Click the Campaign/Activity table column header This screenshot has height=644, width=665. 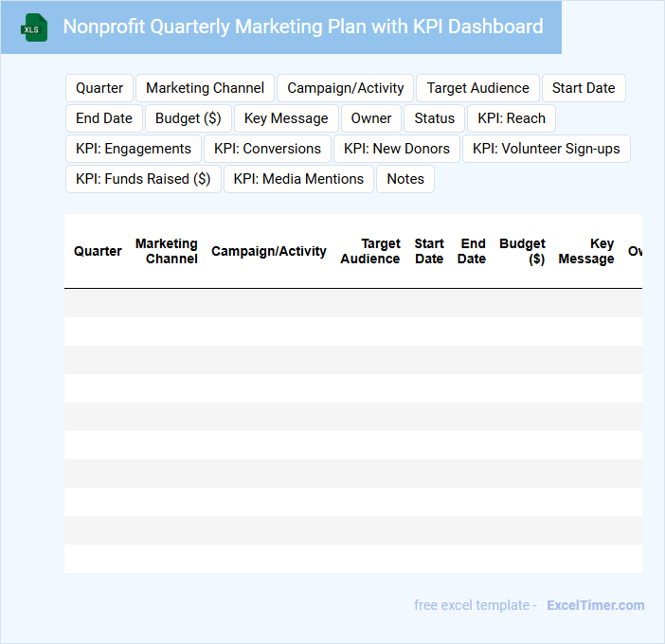click(x=268, y=251)
